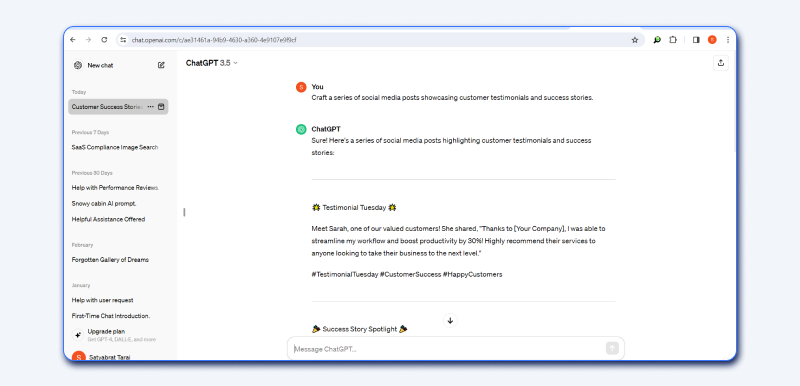
Task: Open Forgotten Gallery of Dreams chat
Action: [110, 260]
